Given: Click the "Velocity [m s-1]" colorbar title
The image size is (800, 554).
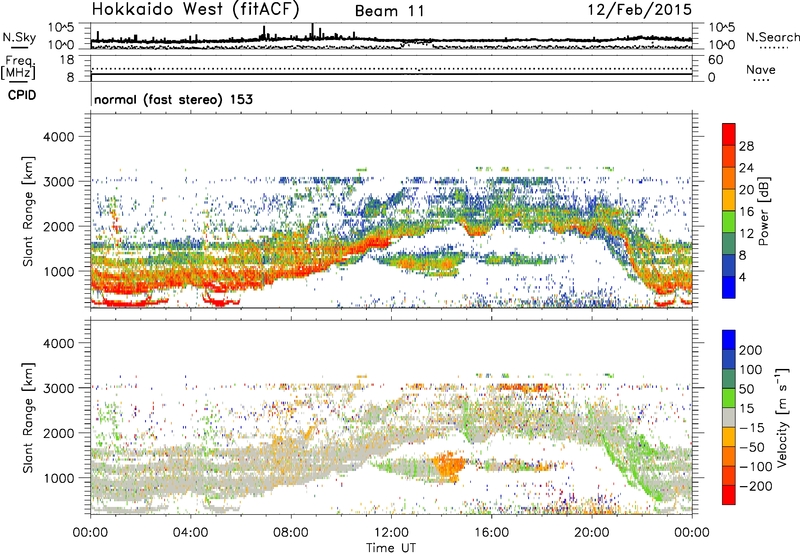Looking at the screenshot, I should click(782, 417).
